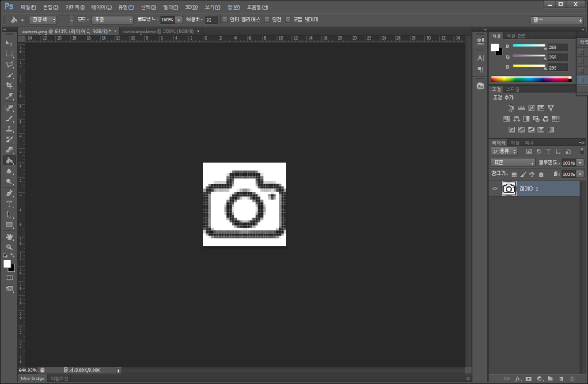Toggle Quick Mask mode
Viewport: 588px width, 384px height.
(x=9, y=278)
